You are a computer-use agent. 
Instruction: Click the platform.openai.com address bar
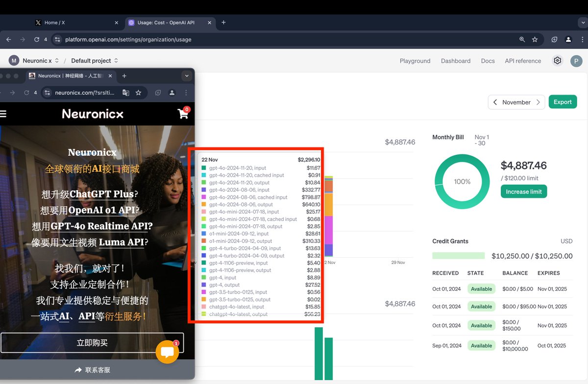pos(284,39)
